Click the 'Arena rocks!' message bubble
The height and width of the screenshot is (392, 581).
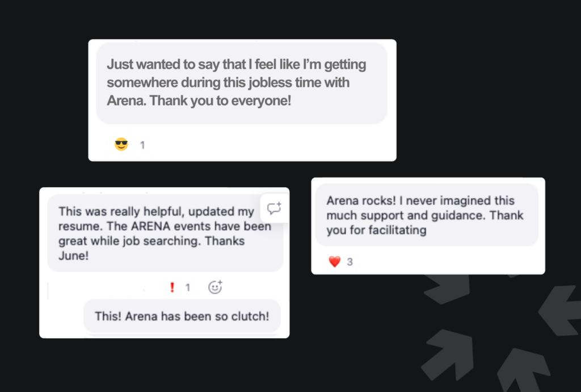coord(427,215)
